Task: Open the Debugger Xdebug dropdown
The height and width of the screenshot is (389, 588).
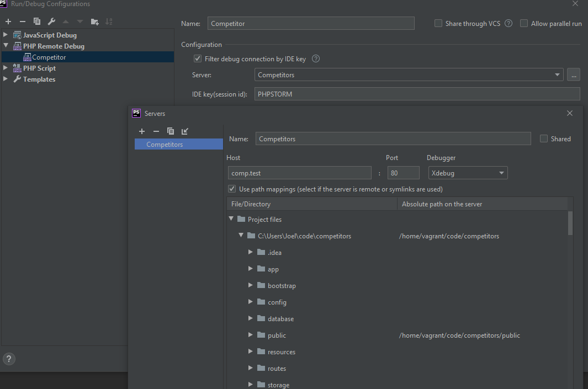Action: [468, 173]
